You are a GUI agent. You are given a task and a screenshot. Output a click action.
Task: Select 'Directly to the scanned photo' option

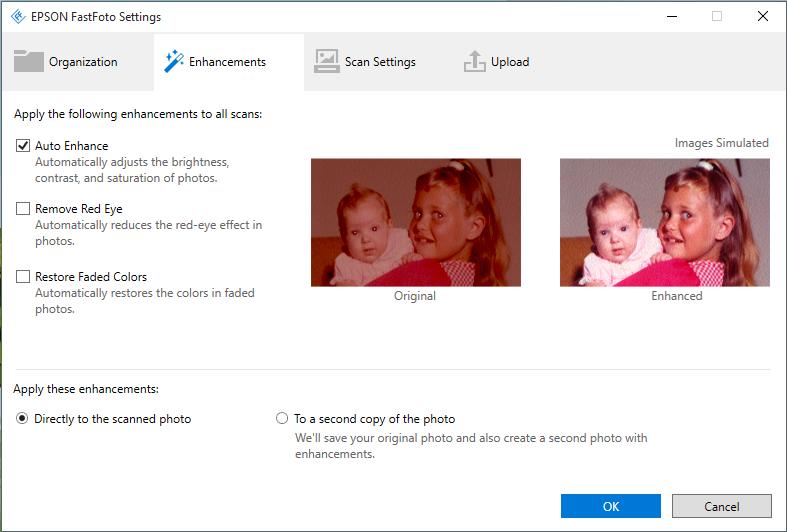[22, 419]
